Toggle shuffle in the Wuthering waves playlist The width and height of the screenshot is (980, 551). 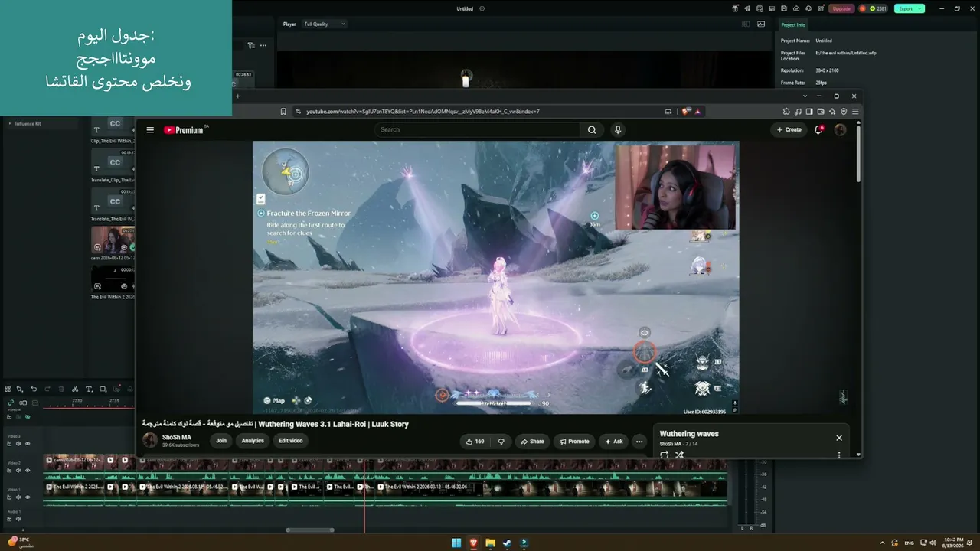click(679, 455)
